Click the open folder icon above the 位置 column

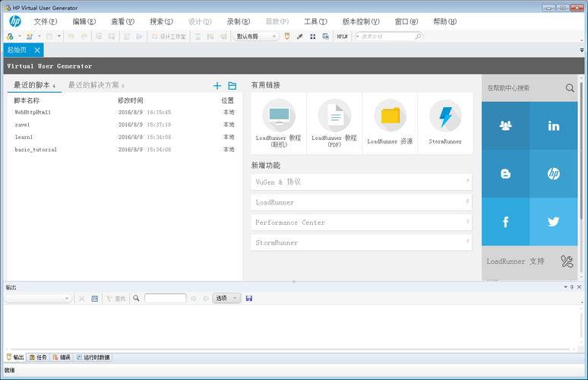click(232, 86)
